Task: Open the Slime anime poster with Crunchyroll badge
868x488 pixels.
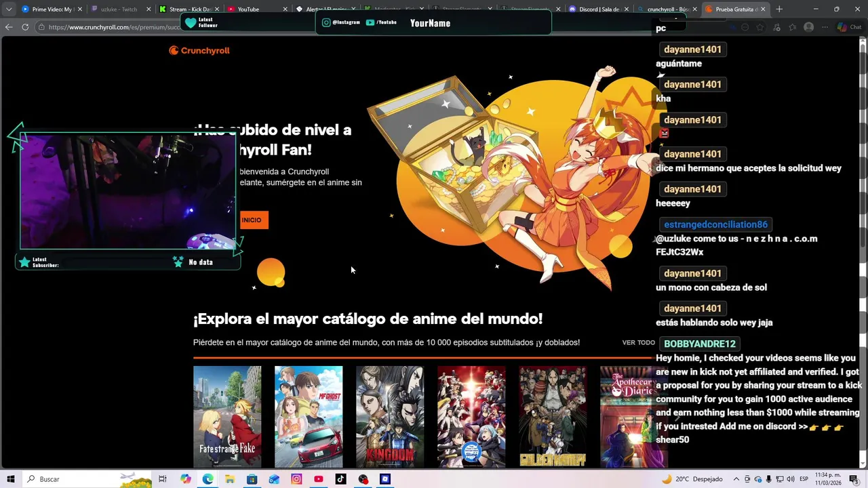Action: tap(471, 416)
